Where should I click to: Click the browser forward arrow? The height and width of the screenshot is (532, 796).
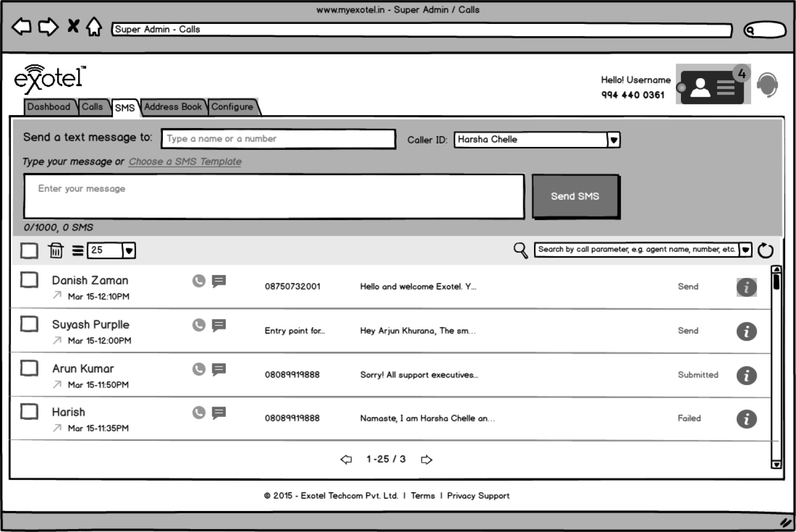[48, 27]
